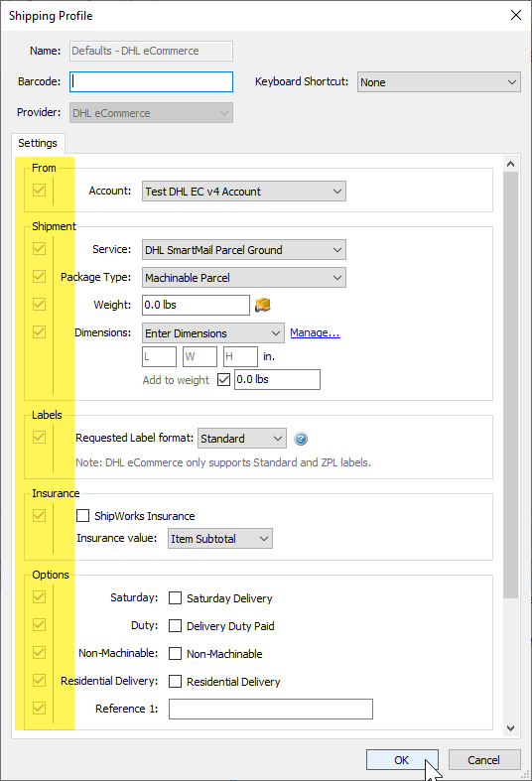Viewport: 532px width, 781px height.
Task: Open the Insurance value dropdown
Action: pyautogui.click(x=220, y=539)
